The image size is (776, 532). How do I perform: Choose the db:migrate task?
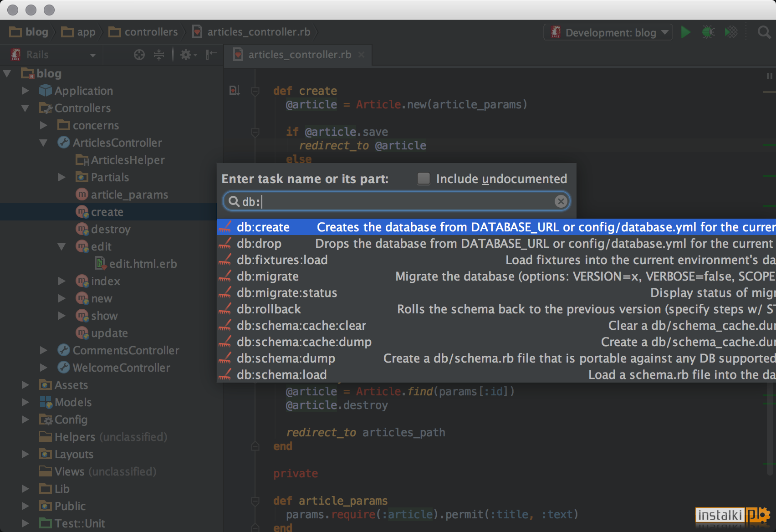point(496,276)
